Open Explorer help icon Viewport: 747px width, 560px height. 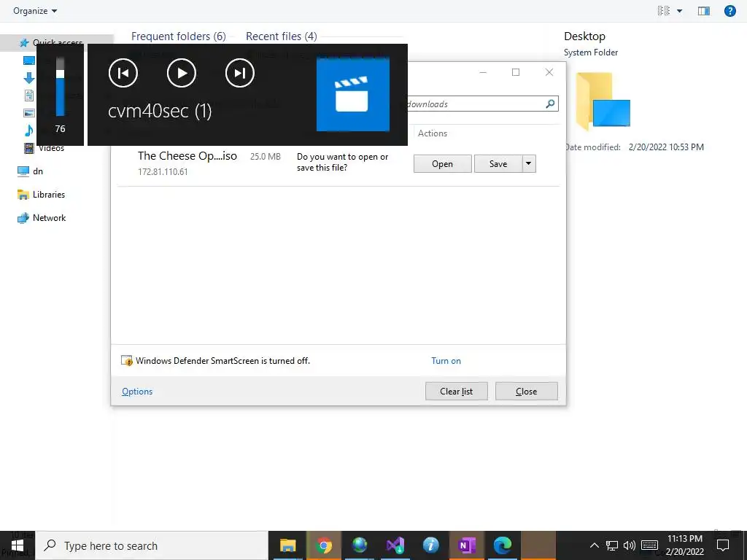tap(729, 11)
